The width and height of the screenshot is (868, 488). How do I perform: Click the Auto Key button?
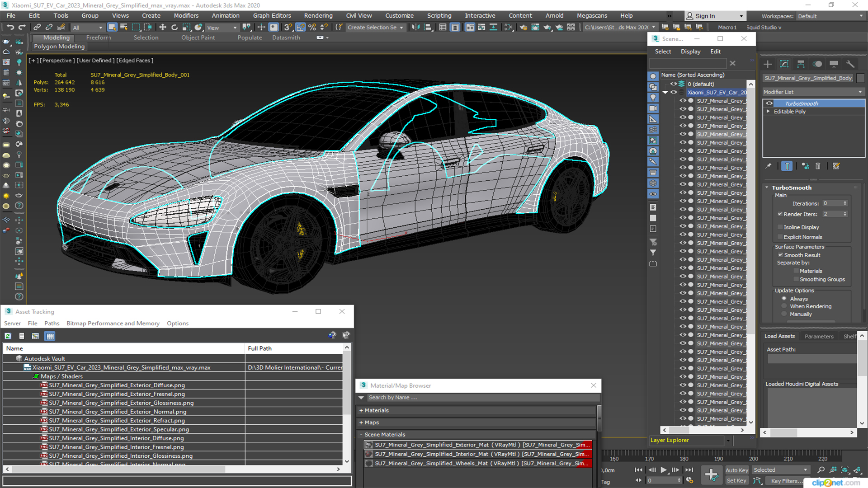click(x=737, y=470)
